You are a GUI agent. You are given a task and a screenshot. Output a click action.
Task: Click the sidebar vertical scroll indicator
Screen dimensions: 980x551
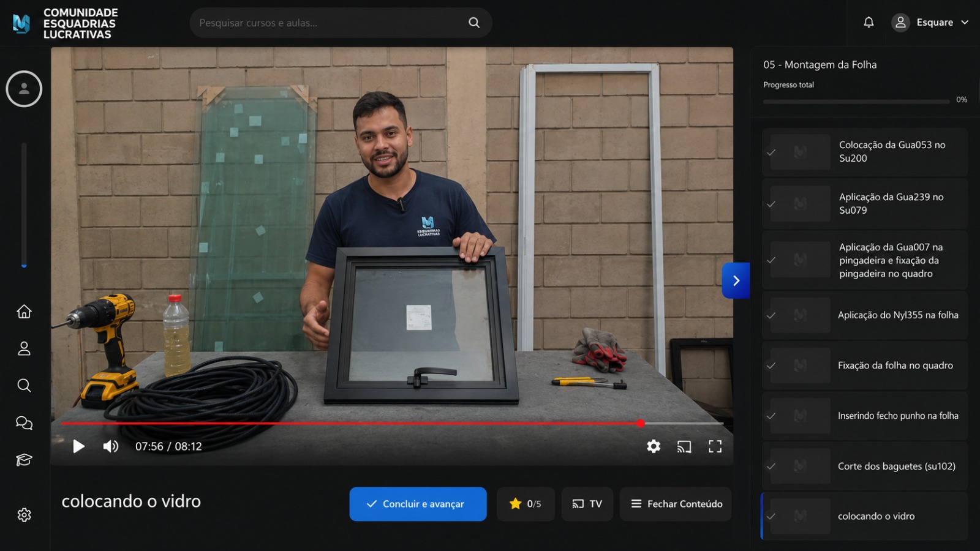[x=24, y=205]
